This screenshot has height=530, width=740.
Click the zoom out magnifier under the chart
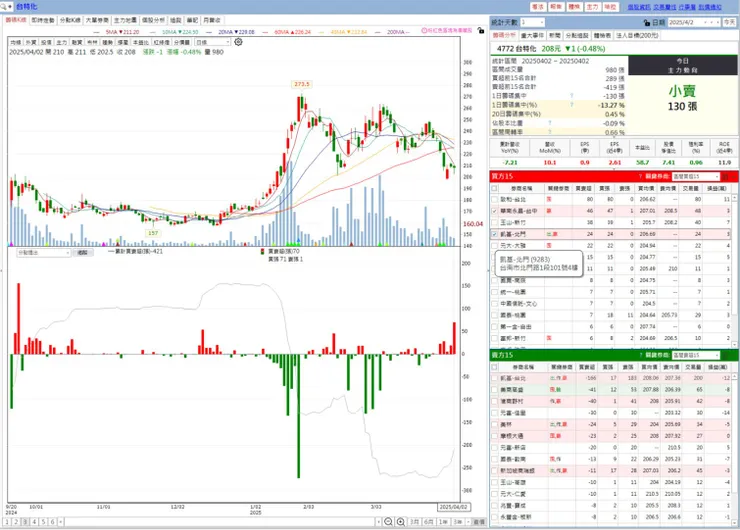(x=388, y=522)
